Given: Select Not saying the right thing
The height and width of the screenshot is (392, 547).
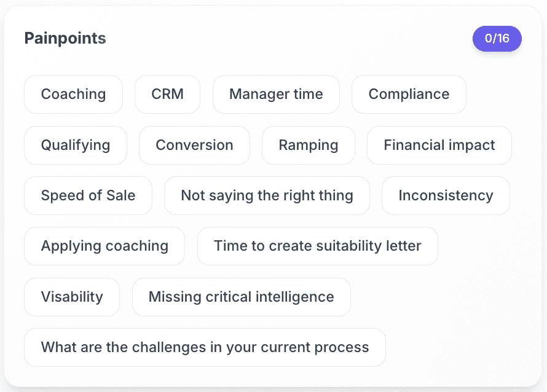Looking at the screenshot, I should tap(267, 195).
